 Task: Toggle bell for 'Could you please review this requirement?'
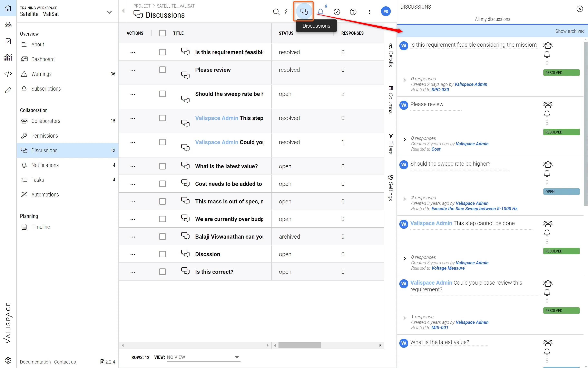tap(547, 292)
